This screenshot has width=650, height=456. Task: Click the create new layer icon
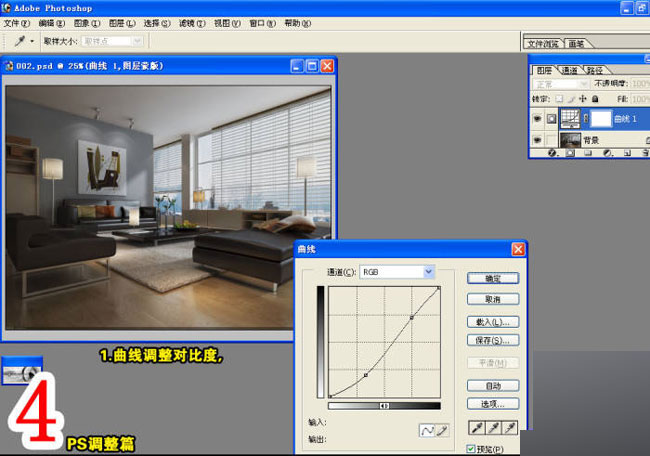tap(627, 153)
